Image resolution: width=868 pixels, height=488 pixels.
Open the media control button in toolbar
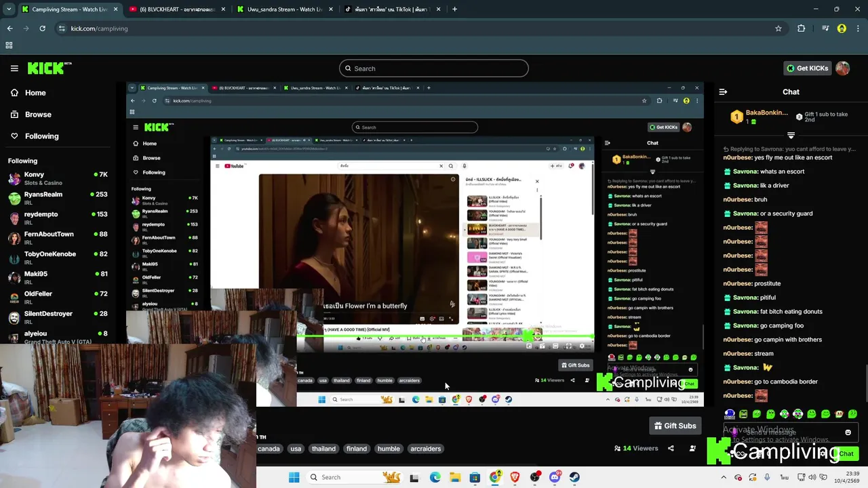click(x=825, y=28)
